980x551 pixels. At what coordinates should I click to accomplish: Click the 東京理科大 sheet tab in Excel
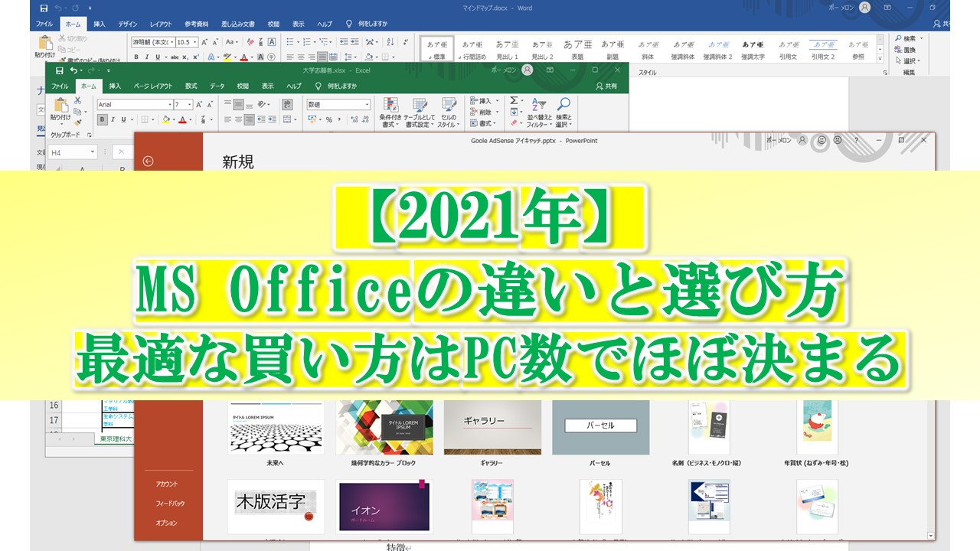(116, 439)
